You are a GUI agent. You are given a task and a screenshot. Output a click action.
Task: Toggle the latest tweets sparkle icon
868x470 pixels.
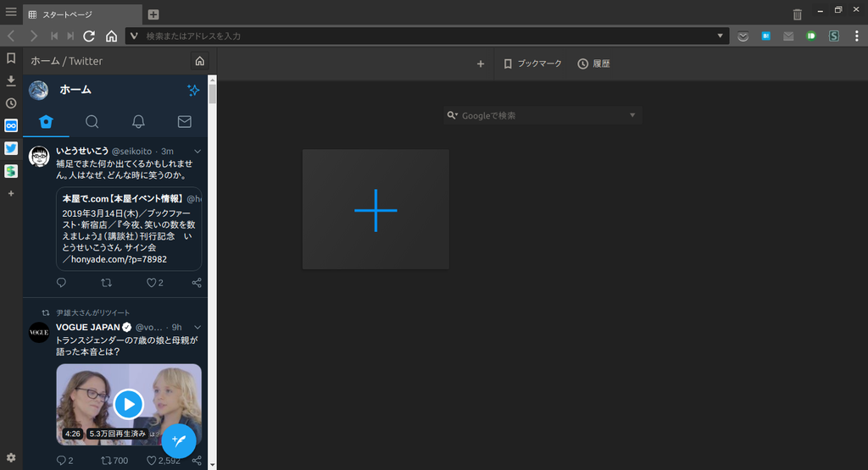click(192, 90)
